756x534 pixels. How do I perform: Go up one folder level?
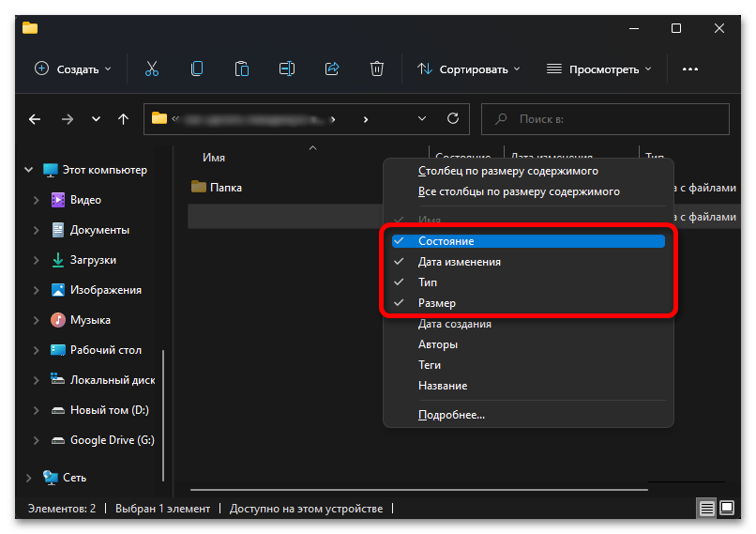(x=124, y=119)
